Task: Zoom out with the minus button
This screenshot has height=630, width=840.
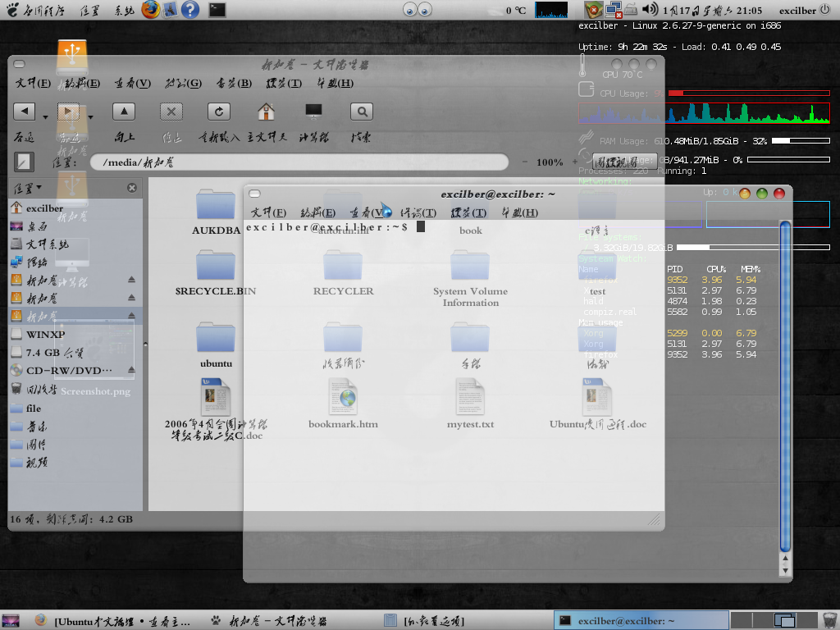Action: [524, 162]
